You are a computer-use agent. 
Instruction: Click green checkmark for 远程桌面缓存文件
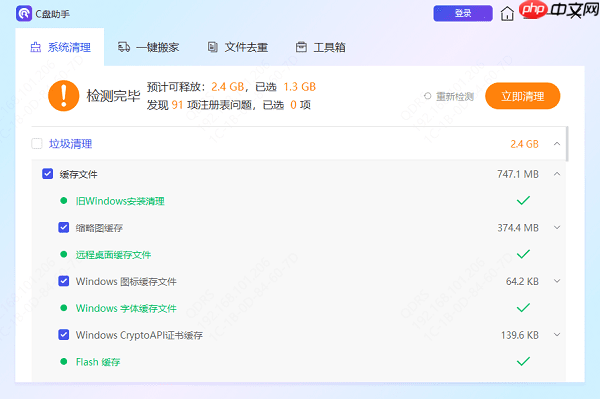point(523,254)
